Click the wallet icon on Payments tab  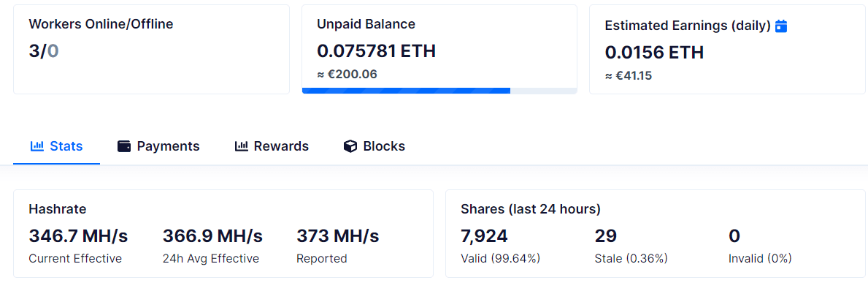click(x=124, y=146)
